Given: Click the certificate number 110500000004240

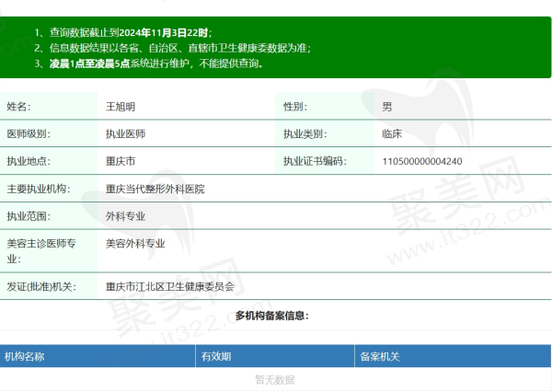Looking at the screenshot, I should pos(422,161).
